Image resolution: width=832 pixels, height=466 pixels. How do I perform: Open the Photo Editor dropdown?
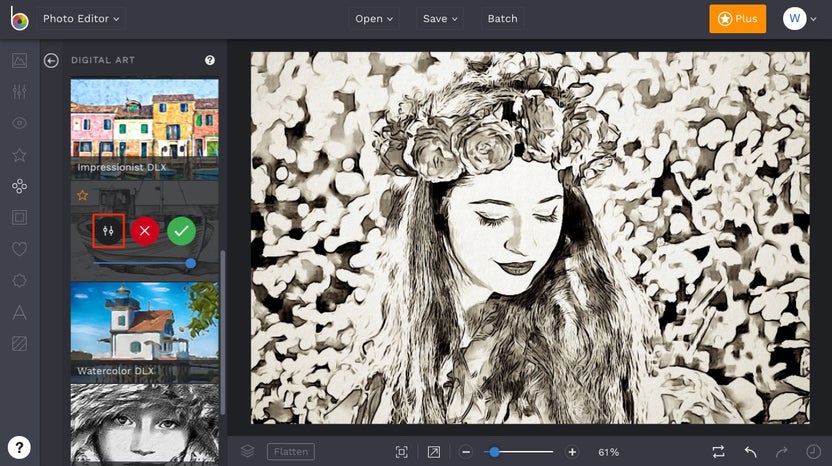(x=81, y=19)
